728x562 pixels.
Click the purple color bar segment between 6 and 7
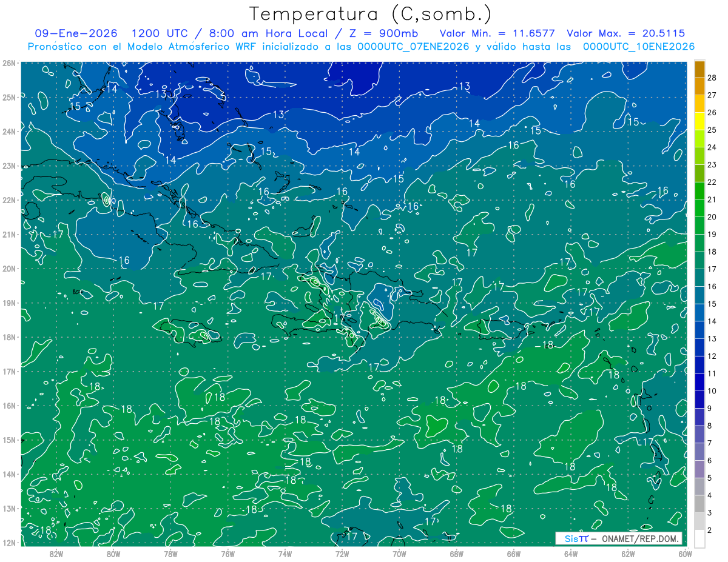[700, 452]
